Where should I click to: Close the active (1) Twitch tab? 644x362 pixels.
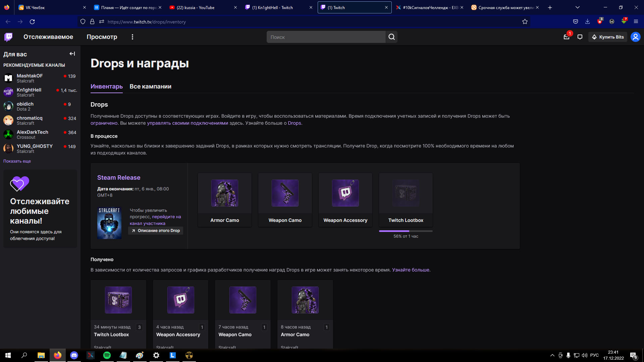[386, 7]
